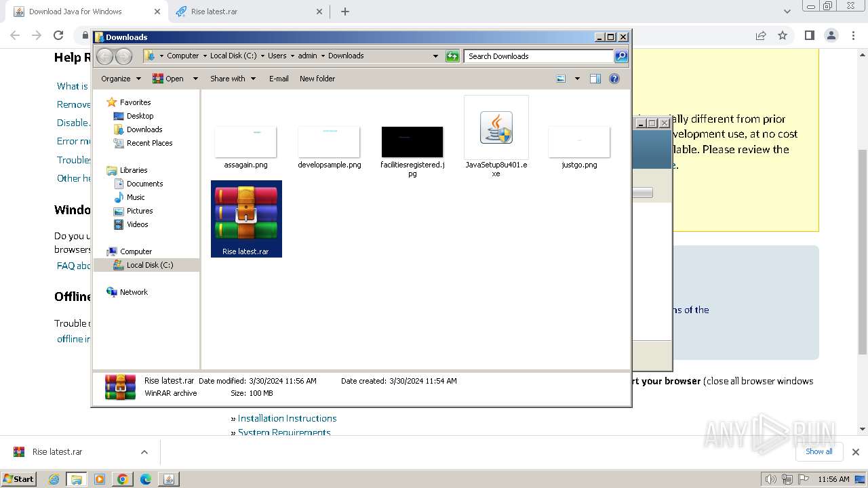
Task: Reload the Chrome page
Action: pyautogui.click(x=58, y=35)
